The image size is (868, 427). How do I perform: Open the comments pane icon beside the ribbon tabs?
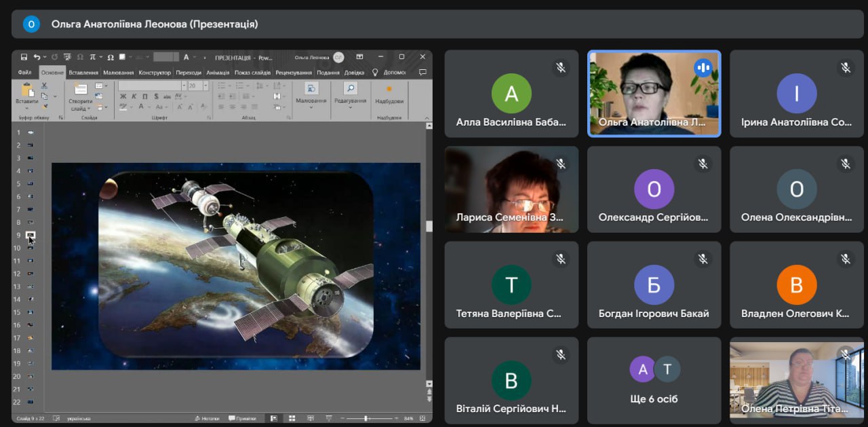coord(422,73)
